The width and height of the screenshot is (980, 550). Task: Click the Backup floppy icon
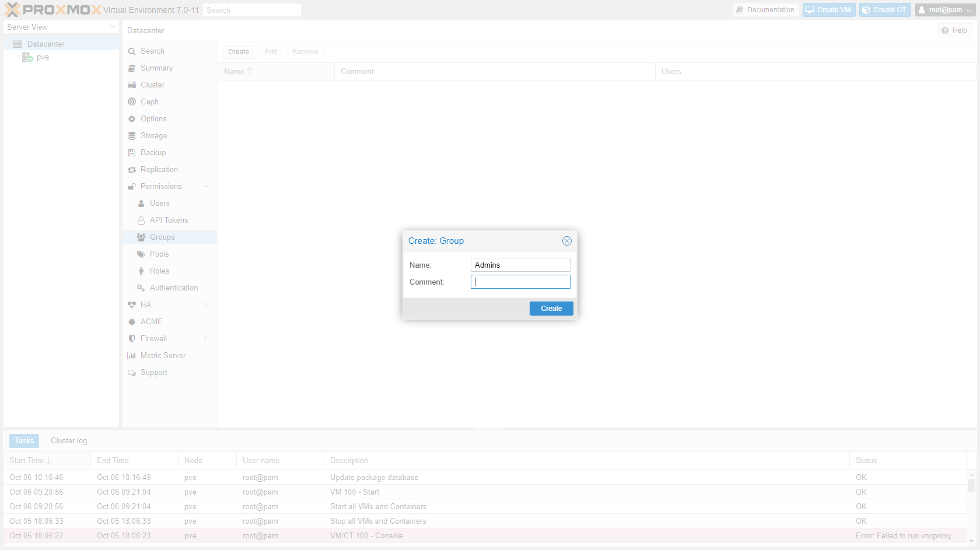coord(132,153)
